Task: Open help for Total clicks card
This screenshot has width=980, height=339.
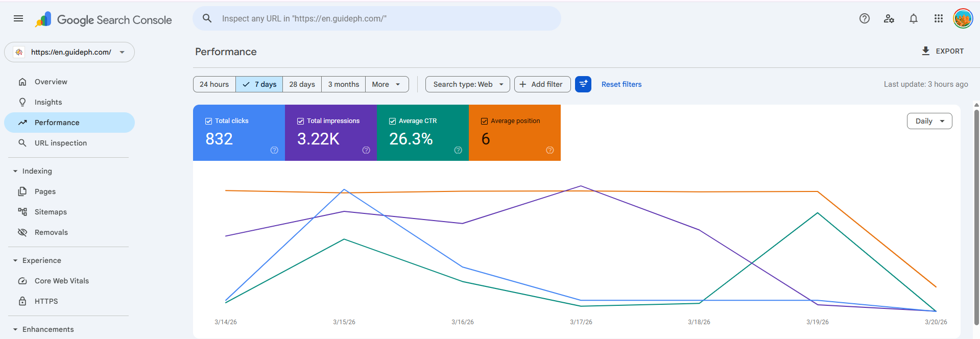Action: point(274,150)
